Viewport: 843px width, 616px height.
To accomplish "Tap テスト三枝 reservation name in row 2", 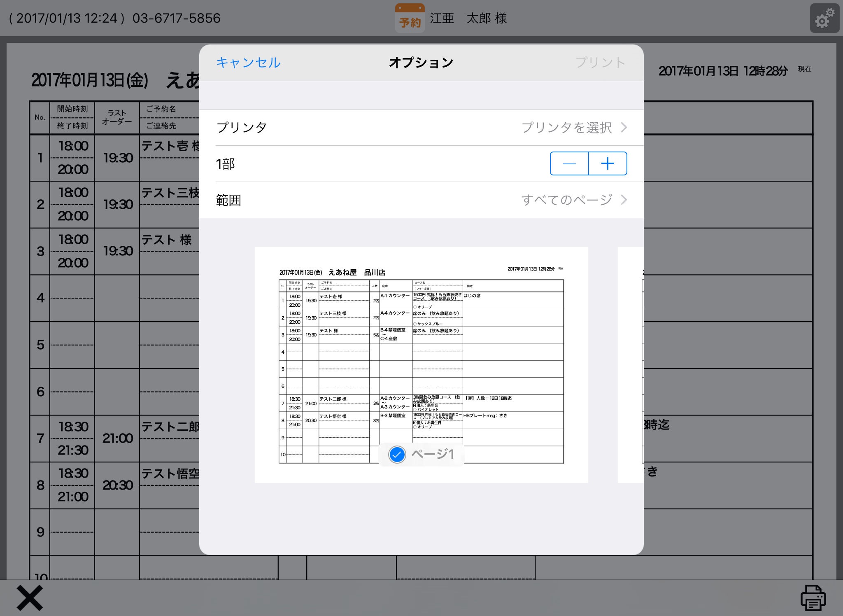I will 170,193.
